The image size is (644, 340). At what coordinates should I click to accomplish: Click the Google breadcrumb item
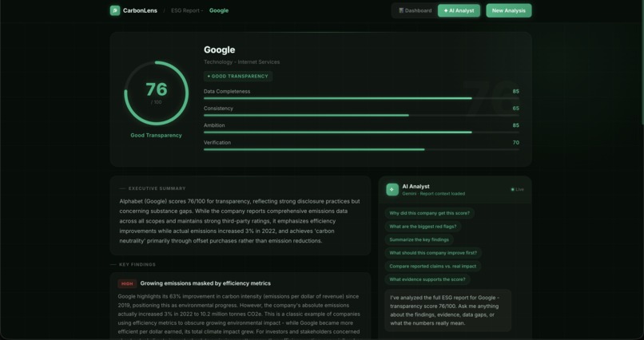(219, 10)
